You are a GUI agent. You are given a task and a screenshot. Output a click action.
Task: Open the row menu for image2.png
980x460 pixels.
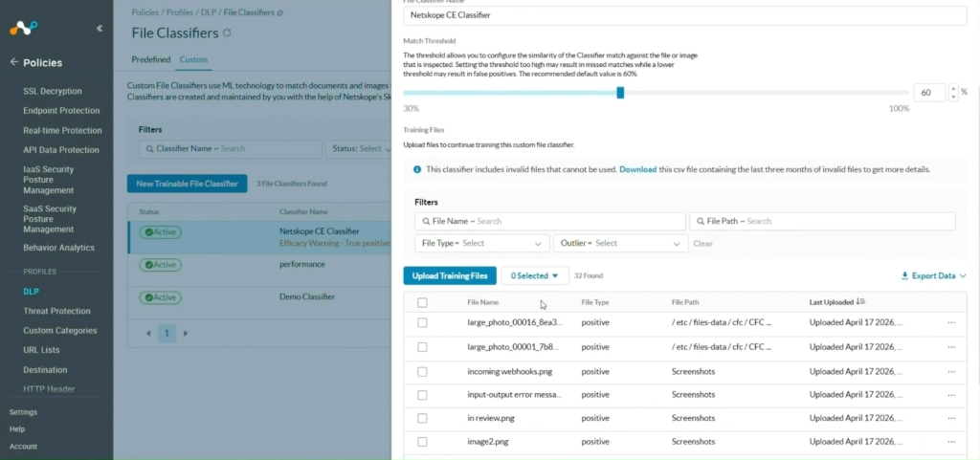tap(951, 442)
